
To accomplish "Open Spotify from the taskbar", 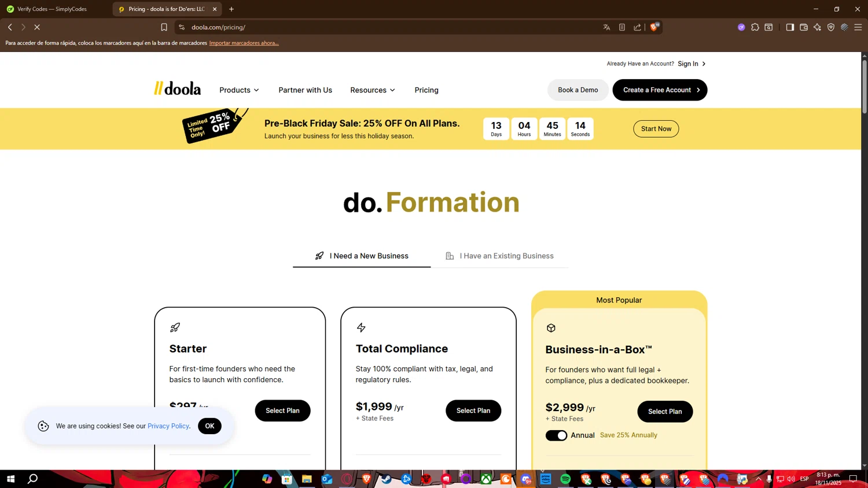I will 565,479.
